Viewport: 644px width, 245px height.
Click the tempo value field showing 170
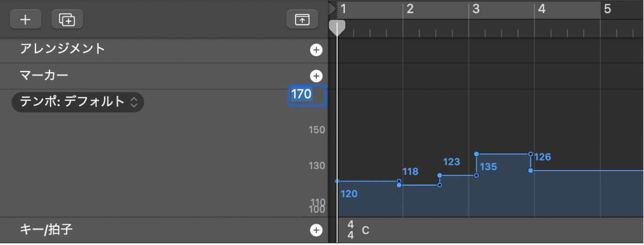tap(306, 95)
